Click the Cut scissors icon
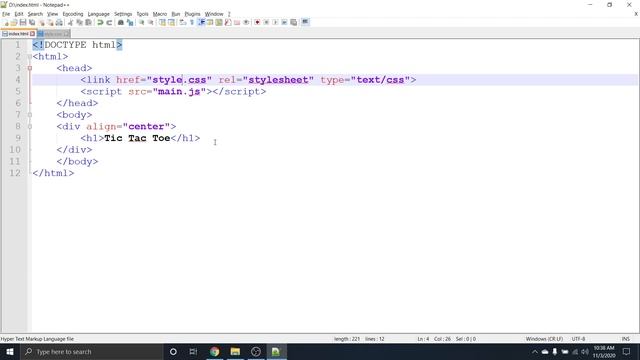The width and height of the screenshot is (640, 360). pyautogui.click(x=70, y=22)
